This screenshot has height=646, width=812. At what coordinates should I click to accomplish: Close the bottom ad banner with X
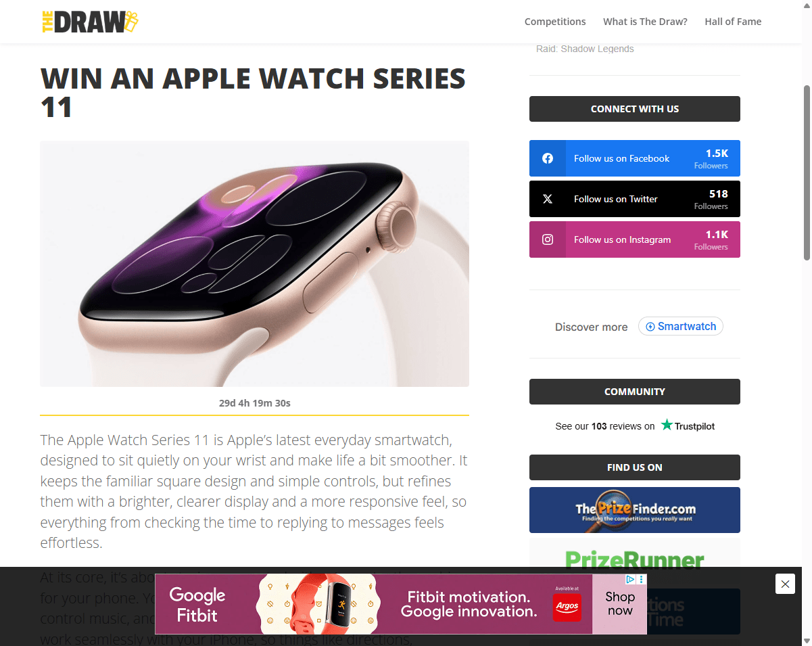point(785,584)
